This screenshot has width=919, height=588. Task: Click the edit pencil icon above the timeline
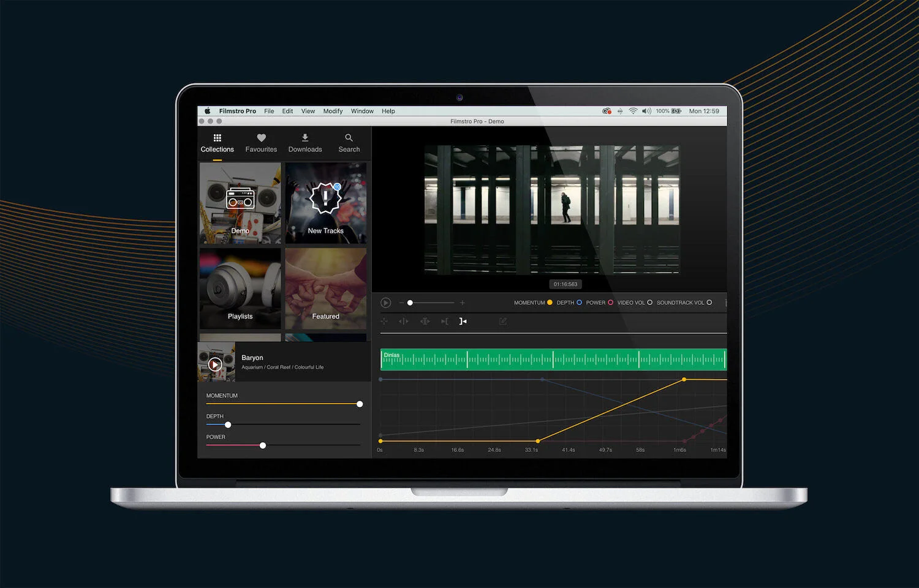[x=504, y=321]
